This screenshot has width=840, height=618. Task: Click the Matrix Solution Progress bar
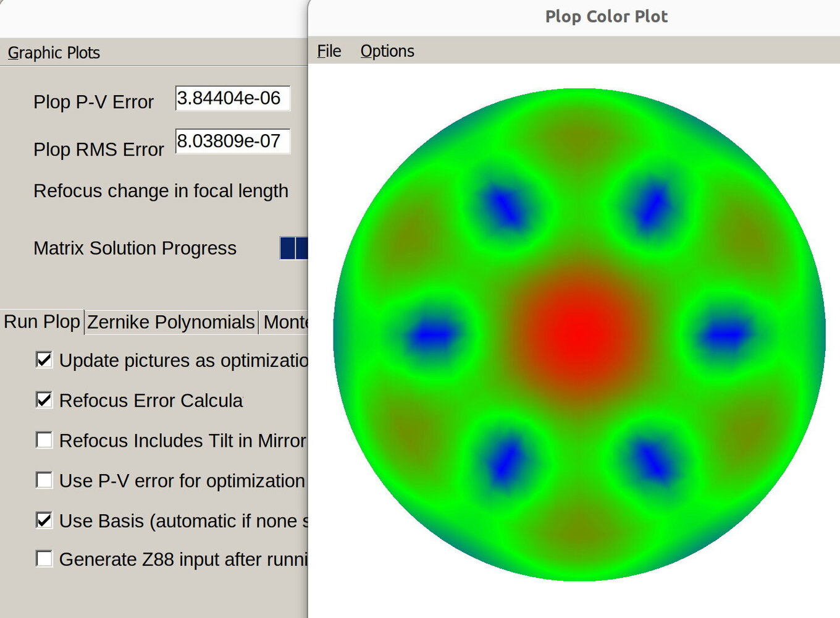[x=294, y=248]
